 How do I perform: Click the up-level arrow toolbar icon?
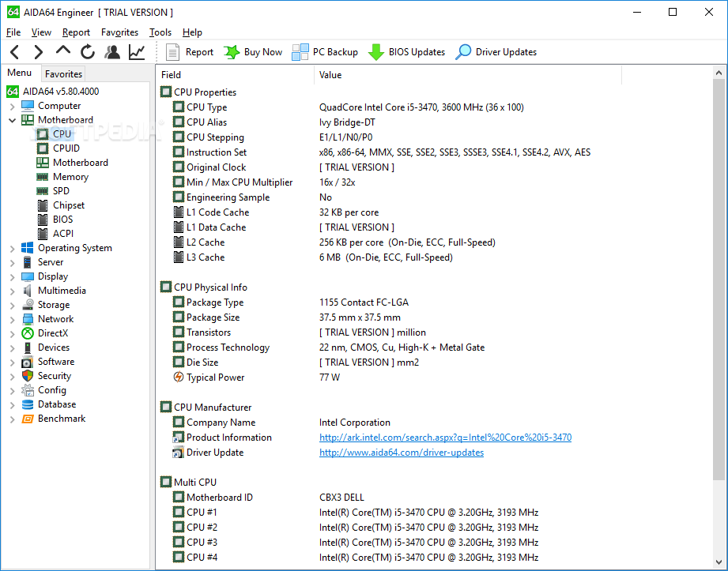pyautogui.click(x=63, y=51)
